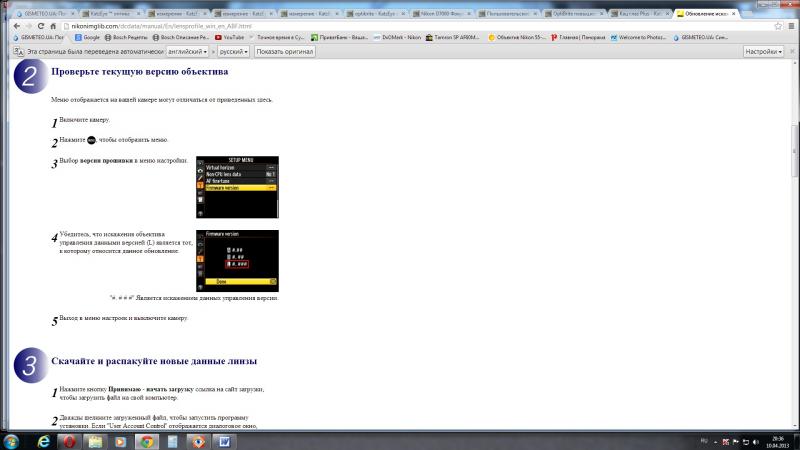
Task: Open the Chrome menu icon
Action: 791,26
